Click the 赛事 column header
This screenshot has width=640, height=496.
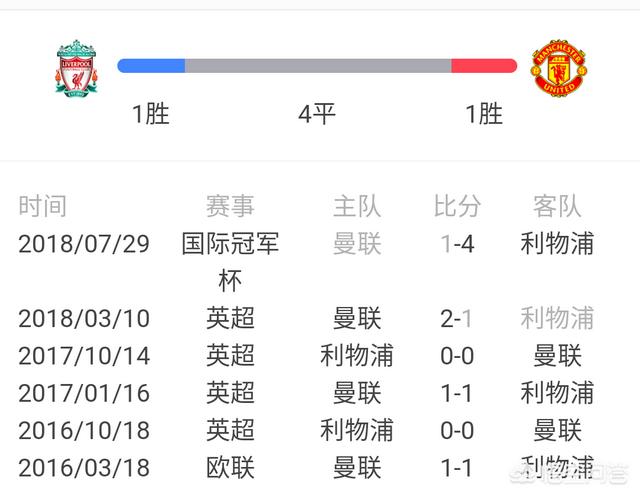pos(231,206)
